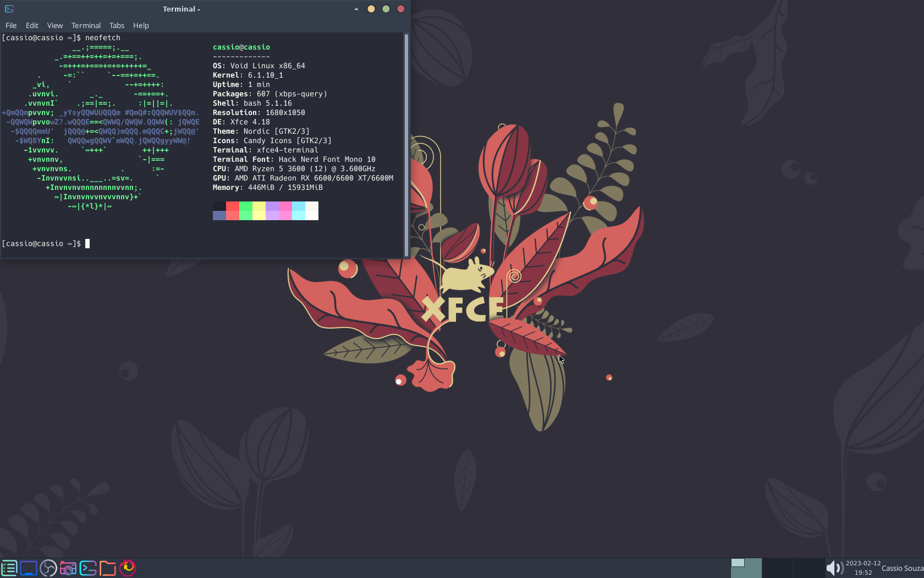Open the Help menu

click(141, 25)
